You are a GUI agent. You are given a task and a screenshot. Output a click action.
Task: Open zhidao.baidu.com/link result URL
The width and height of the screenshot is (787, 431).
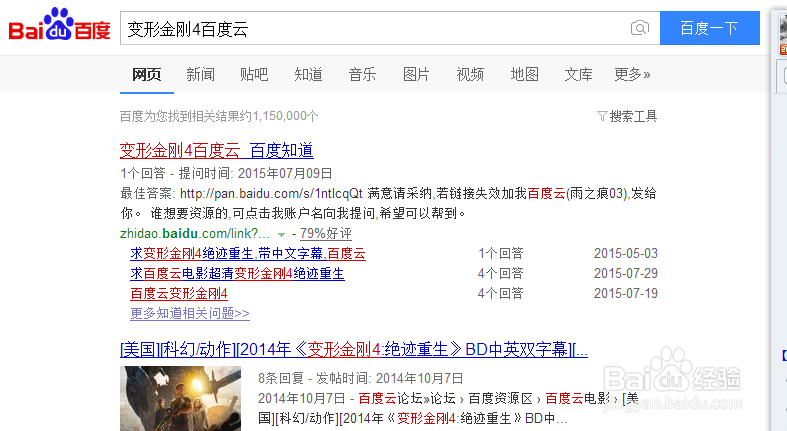coord(195,233)
